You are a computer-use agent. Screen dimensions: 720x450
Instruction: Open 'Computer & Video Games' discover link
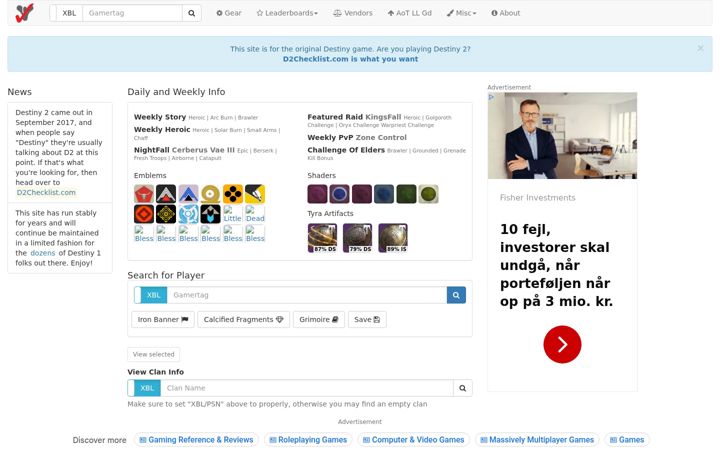[x=414, y=440]
